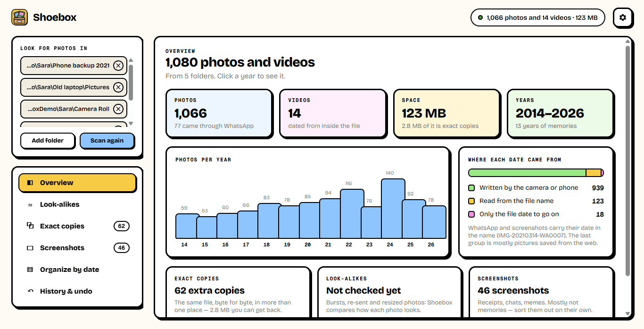This screenshot has height=329, width=644.
Task: Open the Overview section
Action: [x=77, y=183]
